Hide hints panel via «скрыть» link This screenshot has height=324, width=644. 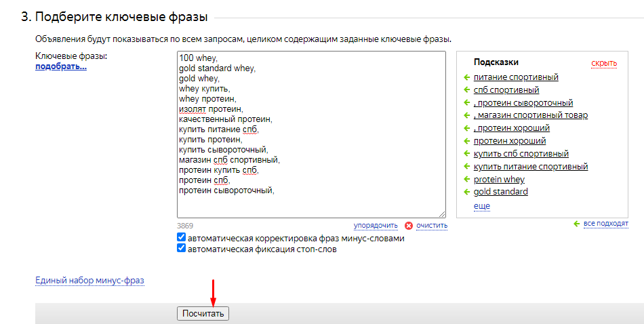pos(604,64)
